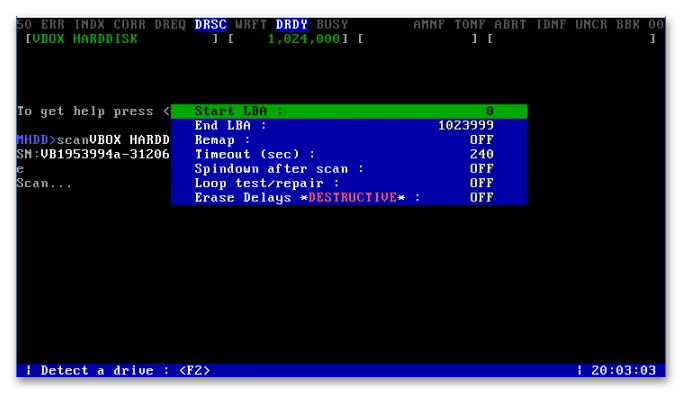Viewport: 682px width, 393px height.
Task: Toggle Loop test/repair option
Action: click(349, 183)
